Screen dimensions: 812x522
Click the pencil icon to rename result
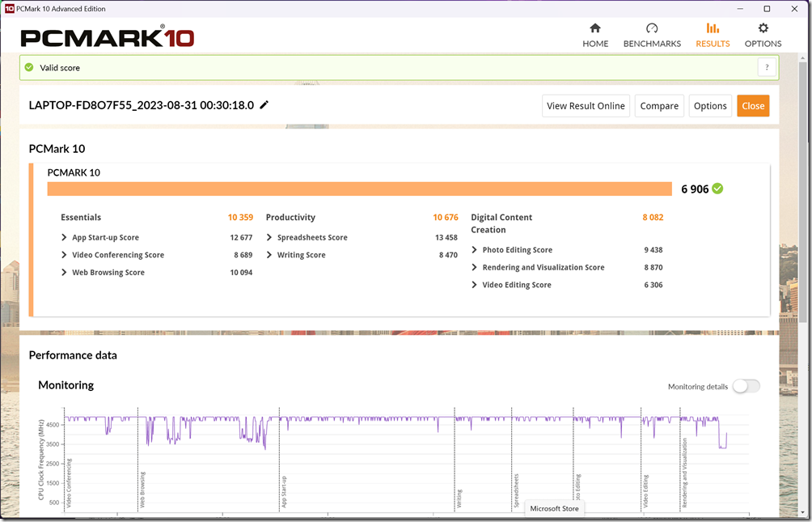click(x=264, y=105)
